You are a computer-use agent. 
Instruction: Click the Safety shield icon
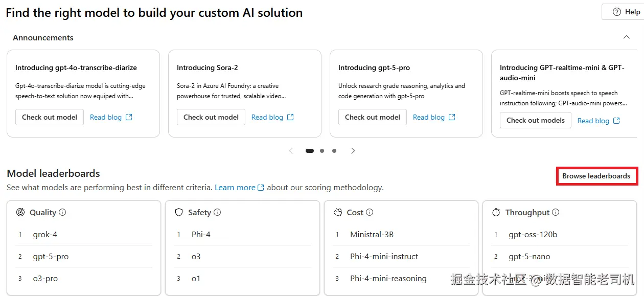(x=179, y=212)
